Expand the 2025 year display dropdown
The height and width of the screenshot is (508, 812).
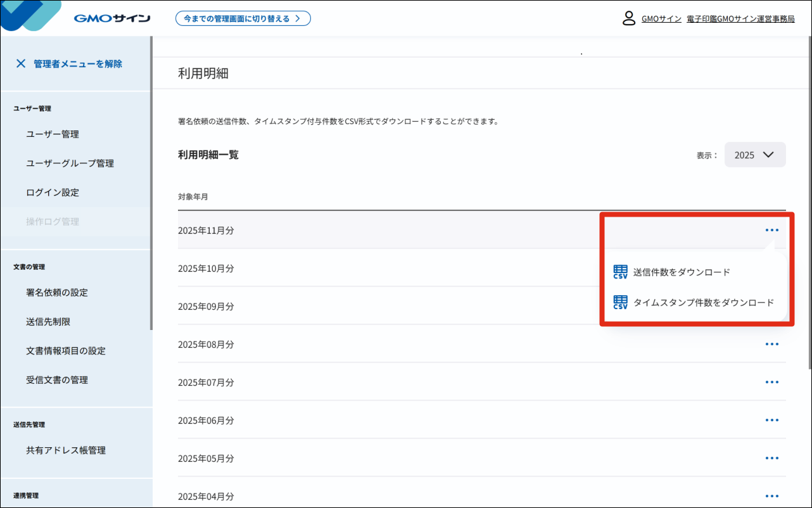(754, 155)
